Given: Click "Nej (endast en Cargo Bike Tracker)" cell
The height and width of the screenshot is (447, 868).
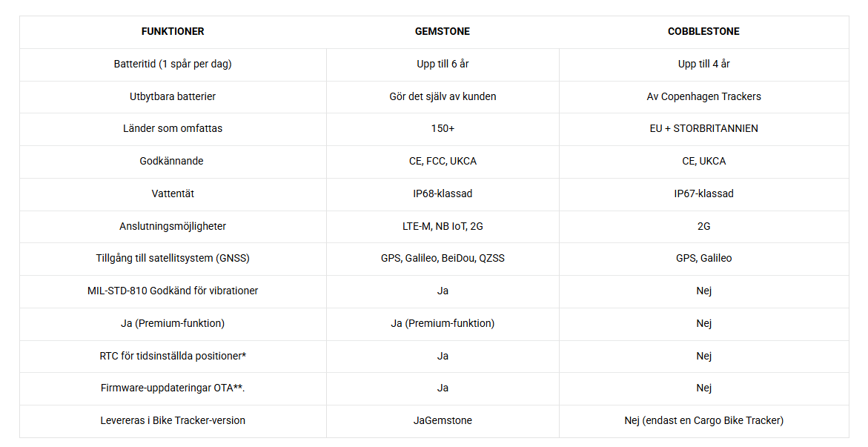Looking at the screenshot, I should pyautogui.click(x=703, y=420).
